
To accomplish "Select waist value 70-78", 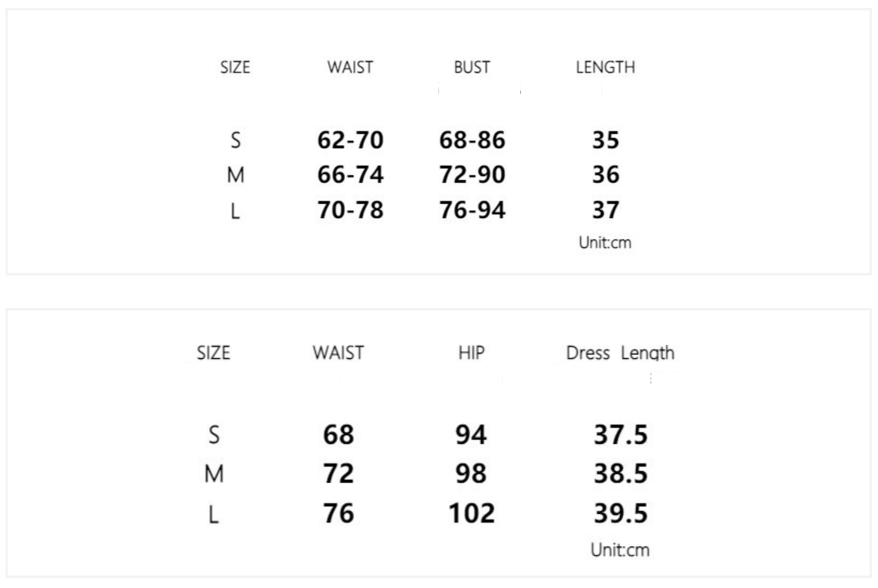I will pyautogui.click(x=350, y=210).
